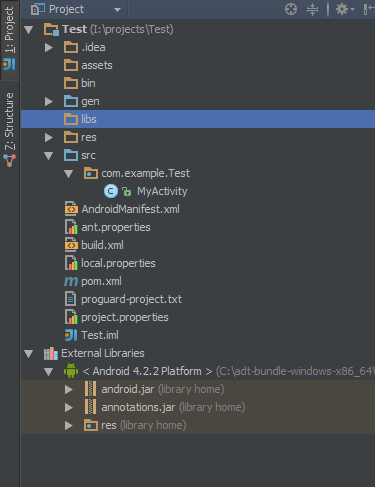Select "local.properties" file name
This screenshot has width=375, height=487.
click(x=118, y=264)
